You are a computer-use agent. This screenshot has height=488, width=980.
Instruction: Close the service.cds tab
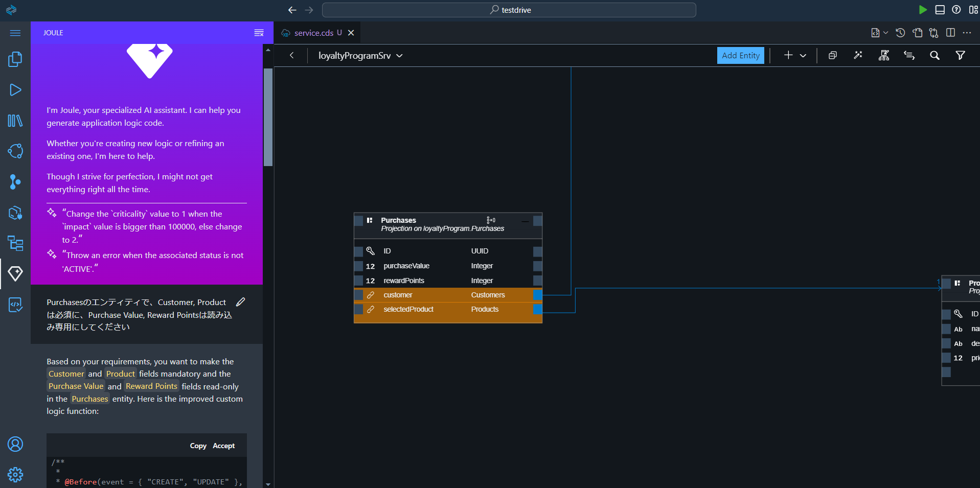tap(351, 33)
